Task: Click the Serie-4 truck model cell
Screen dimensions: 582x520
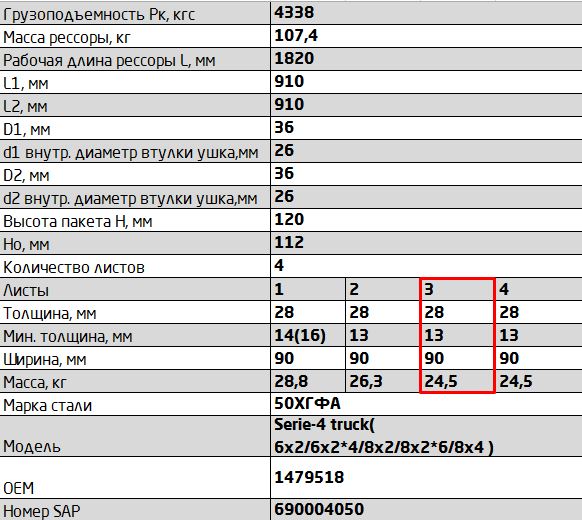Action: pyautogui.click(x=426, y=436)
